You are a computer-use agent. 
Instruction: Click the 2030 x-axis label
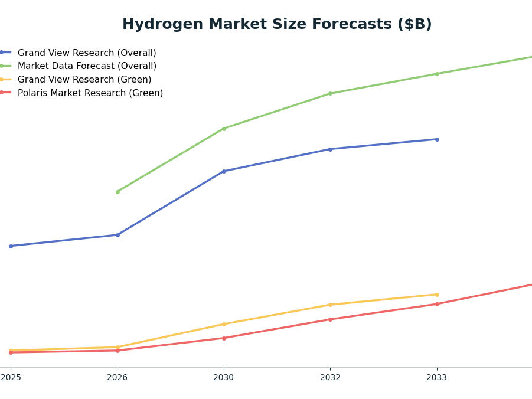[224, 377]
